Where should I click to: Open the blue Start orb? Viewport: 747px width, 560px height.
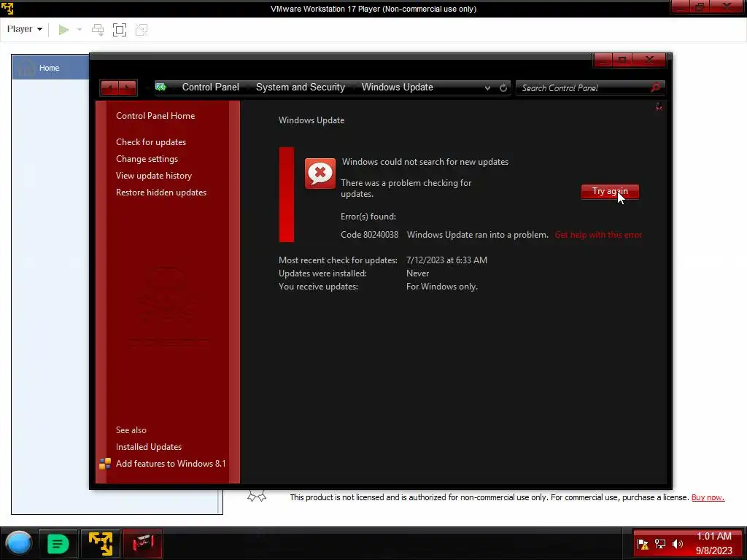[19, 543]
